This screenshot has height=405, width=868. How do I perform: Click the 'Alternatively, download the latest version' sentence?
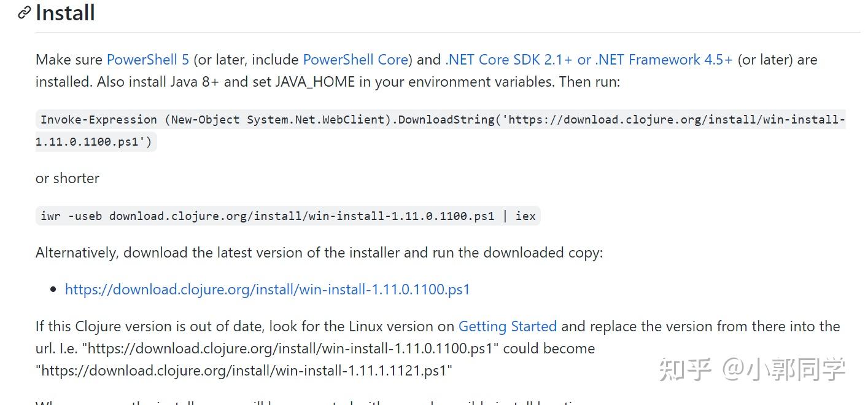319,253
